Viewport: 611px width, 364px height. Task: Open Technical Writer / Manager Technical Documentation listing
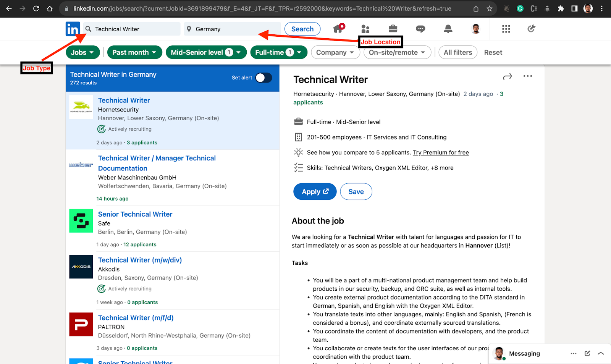[157, 163]
